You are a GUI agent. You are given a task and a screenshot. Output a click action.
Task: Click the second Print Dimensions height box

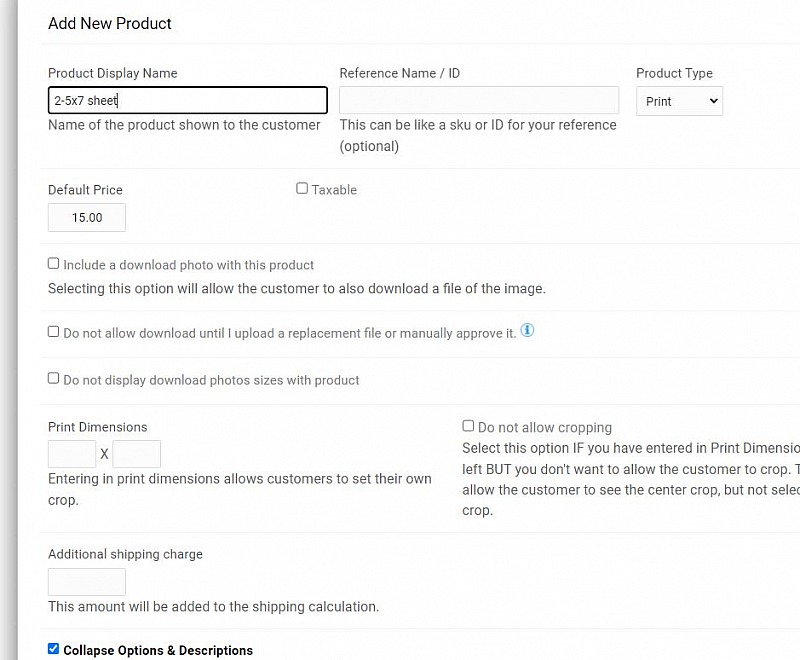coord(136,454)
